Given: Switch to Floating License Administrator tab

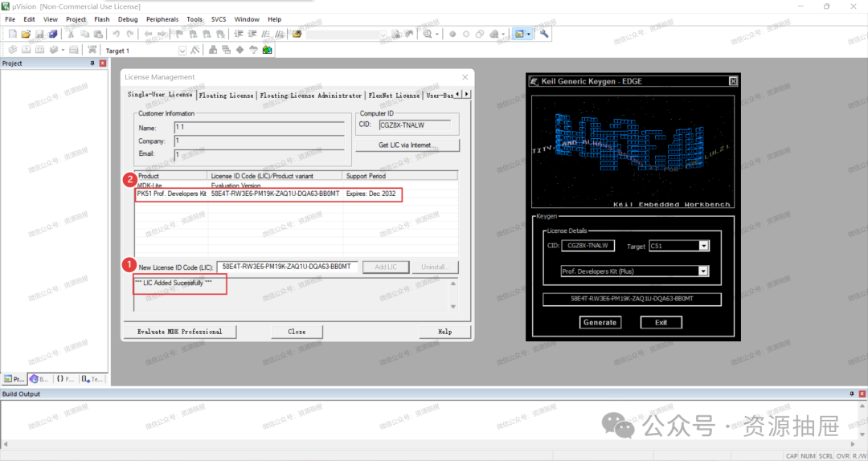Looking at the screenshot, I should click(310, 96).
